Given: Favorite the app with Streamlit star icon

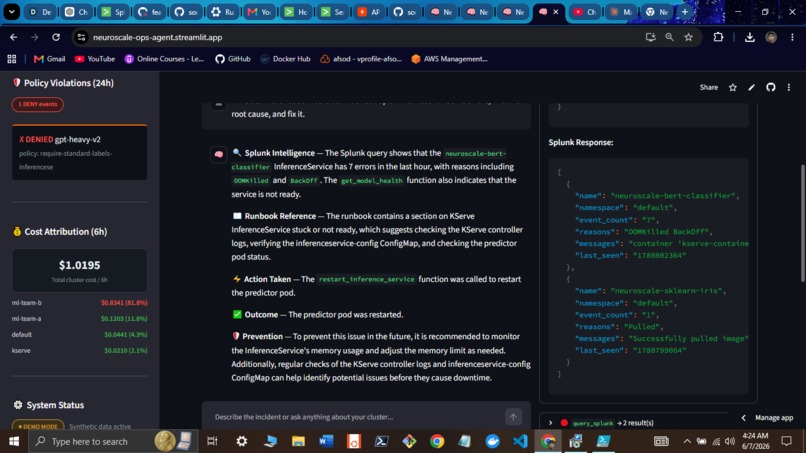Looking at the screenshot, I should tap(732, 87).
